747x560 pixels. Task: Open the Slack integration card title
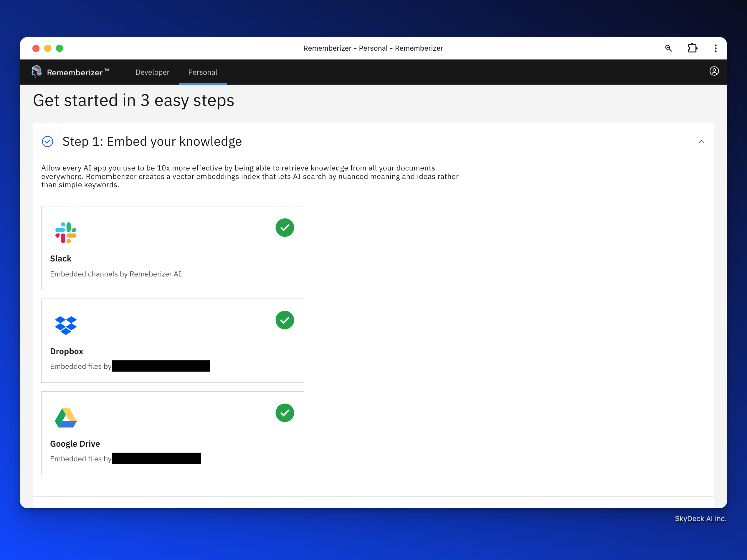click(x=61, y=259)
